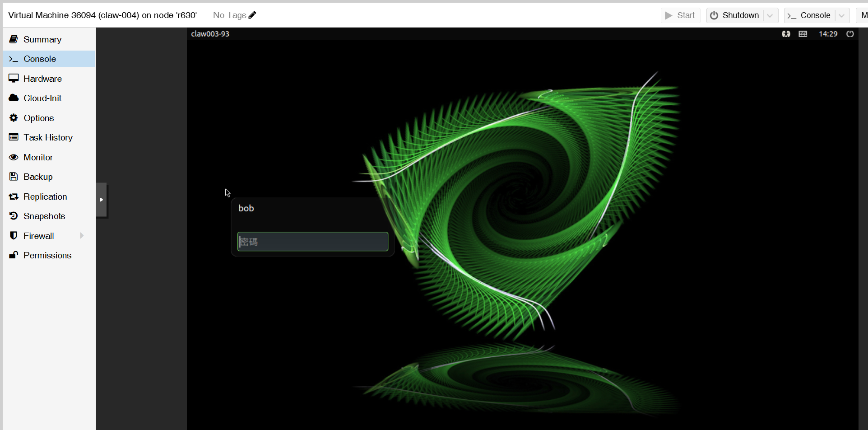868x430 pixels.
Task: Open the Summary tab
Action: [x=42, y=39]
